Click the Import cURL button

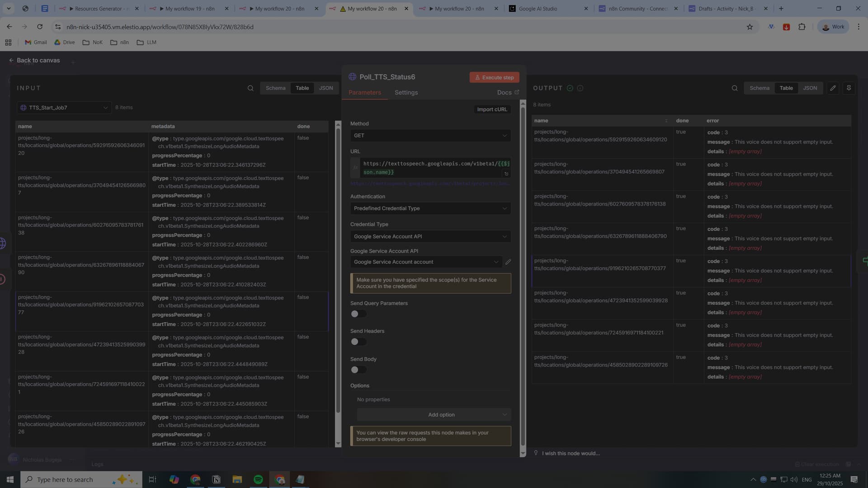coord(492,109)
